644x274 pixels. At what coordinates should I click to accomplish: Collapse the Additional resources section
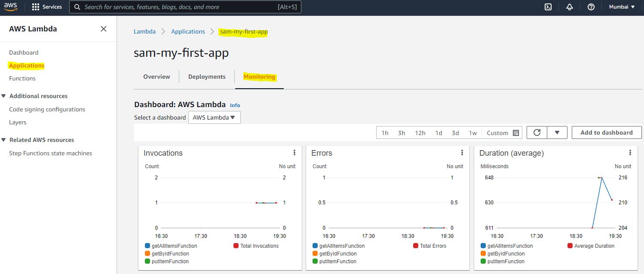4,96
